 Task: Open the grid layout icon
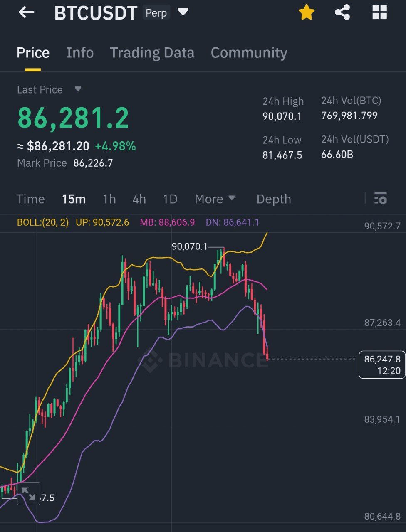(x=379, y=12)
